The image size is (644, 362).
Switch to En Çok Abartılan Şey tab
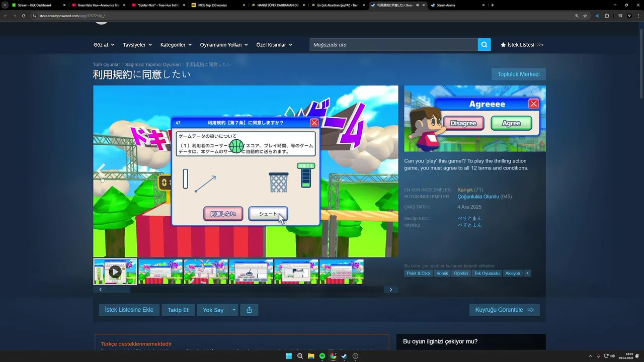[x=338, y=5]
